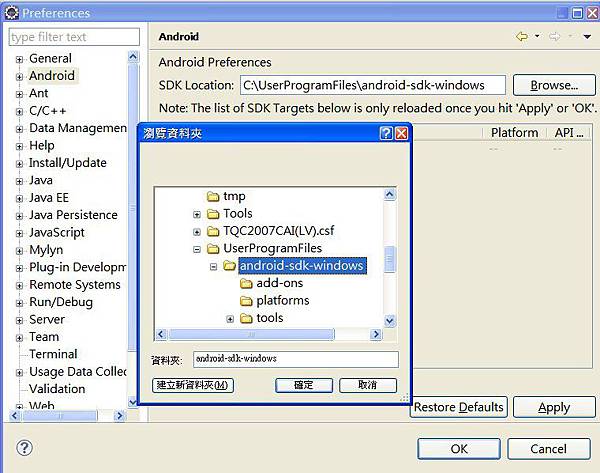
Task: Select the add-ons folder label
Action: point(280,283)
